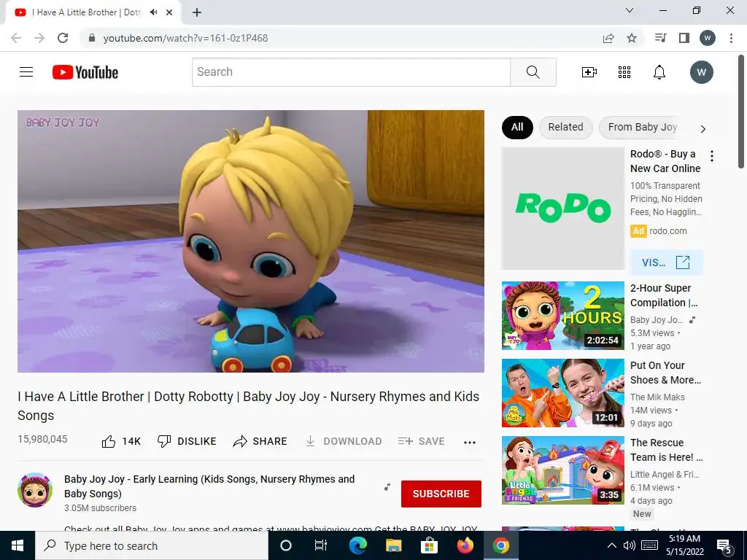
Task: Reload the page
Action: coord(63,38)
